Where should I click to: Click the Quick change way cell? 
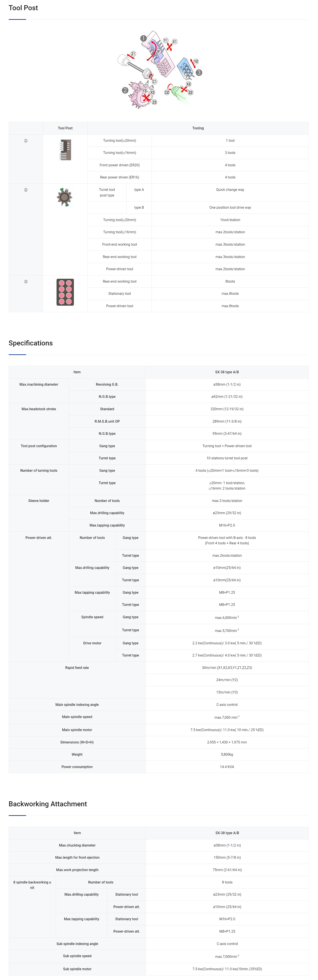230,190
